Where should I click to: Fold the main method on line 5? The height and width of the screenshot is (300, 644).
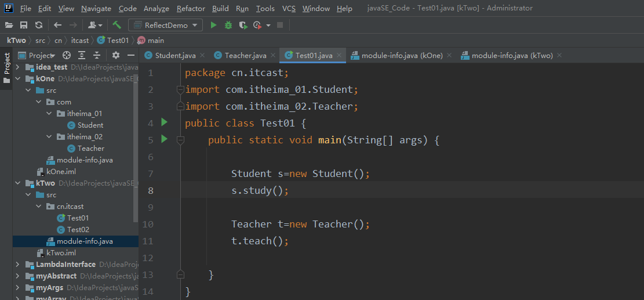pos(180,140)
